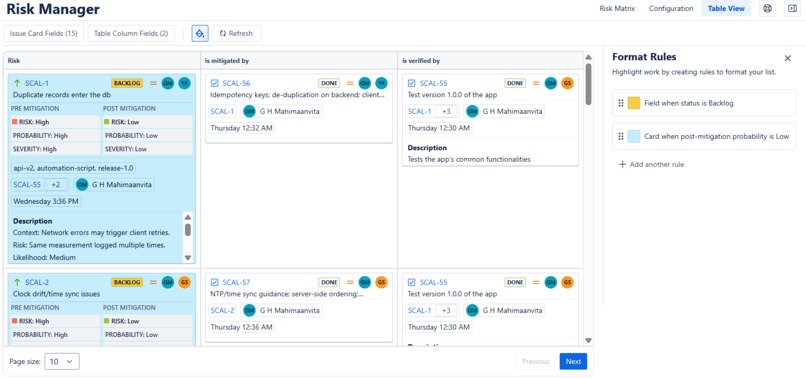Viewport: 806px width, 379px height.
Task: Add another rule
Action: 651,165
